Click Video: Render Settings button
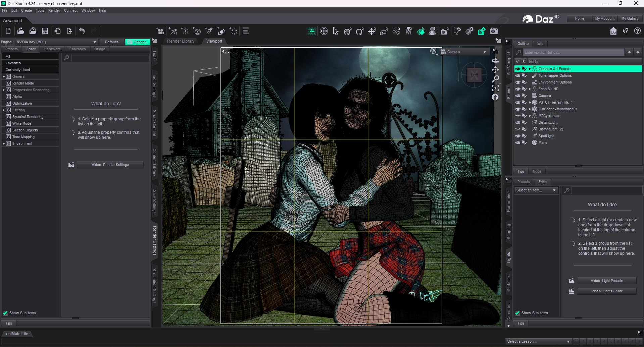The image size is (644, 347). point(110,165)
